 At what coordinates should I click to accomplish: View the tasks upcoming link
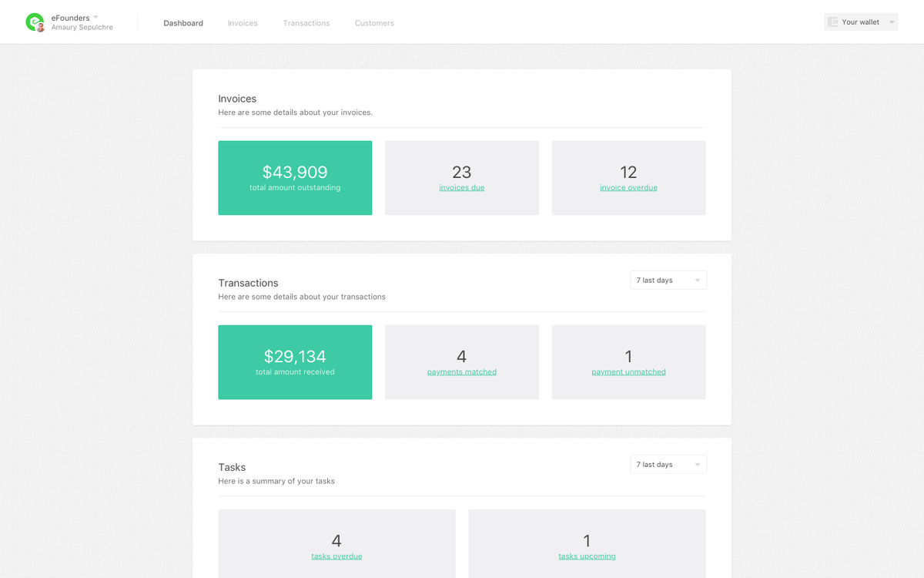(x=588, y=556)
